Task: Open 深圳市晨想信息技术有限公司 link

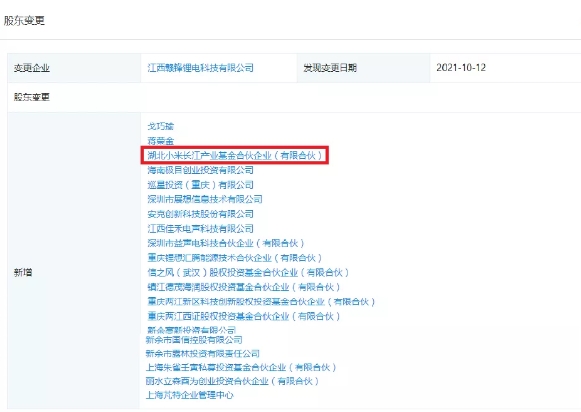Action: coord(205,199)
